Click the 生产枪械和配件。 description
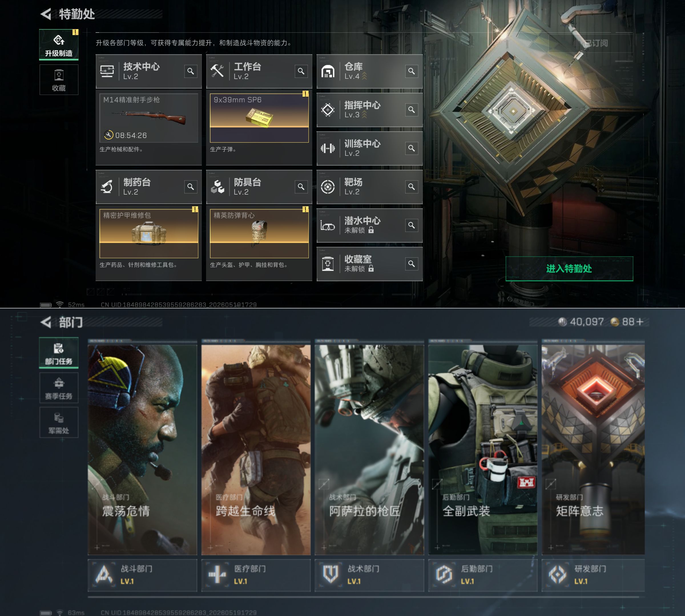685x616 pixels. (x=121, y=149)
